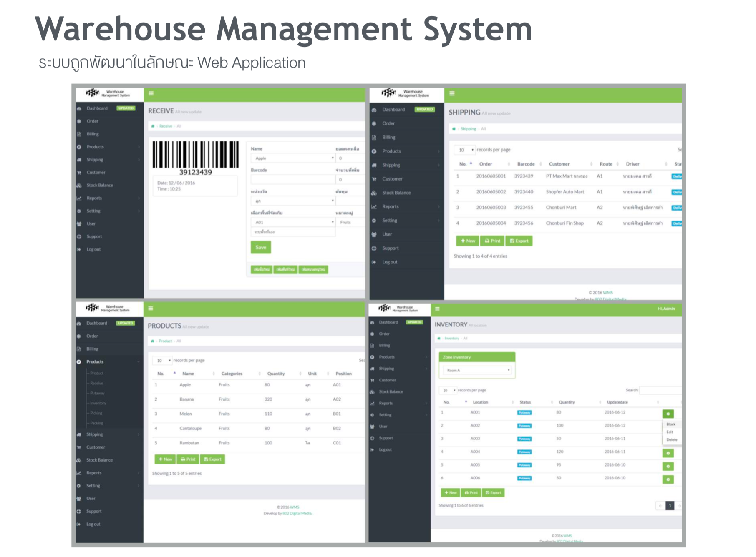This screenshot has height=557, width=756.
Task: Open the Zone Inventory dropdown showing Room A
Action: pyautogui.click(x=477, y=370)
